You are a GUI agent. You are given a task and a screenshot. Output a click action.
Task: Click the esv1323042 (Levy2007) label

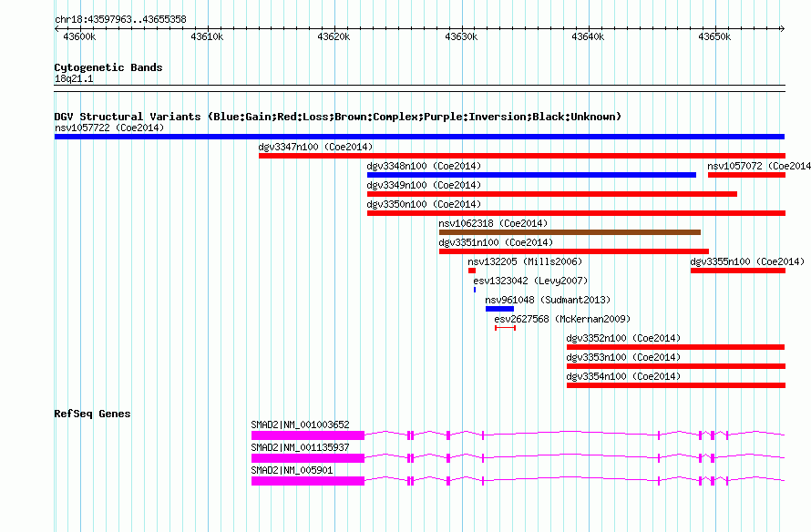tap(530, 281)
